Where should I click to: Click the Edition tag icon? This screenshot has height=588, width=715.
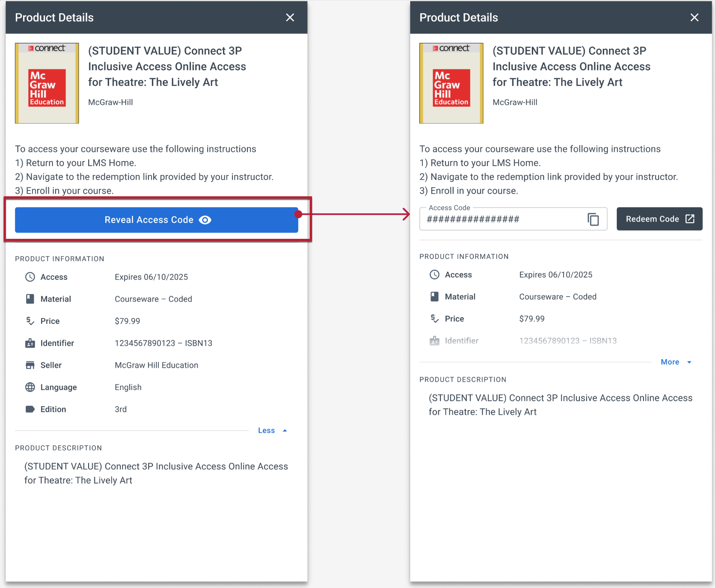tap(30, 409)
